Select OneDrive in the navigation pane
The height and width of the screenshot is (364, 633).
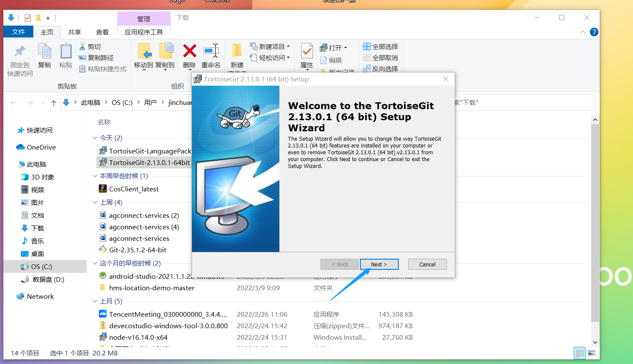tap(41, 147)
